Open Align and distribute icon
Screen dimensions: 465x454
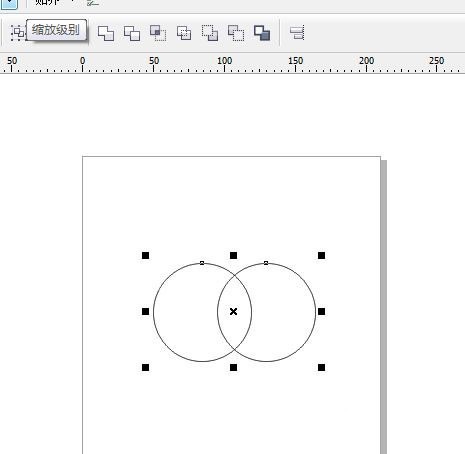297,33
